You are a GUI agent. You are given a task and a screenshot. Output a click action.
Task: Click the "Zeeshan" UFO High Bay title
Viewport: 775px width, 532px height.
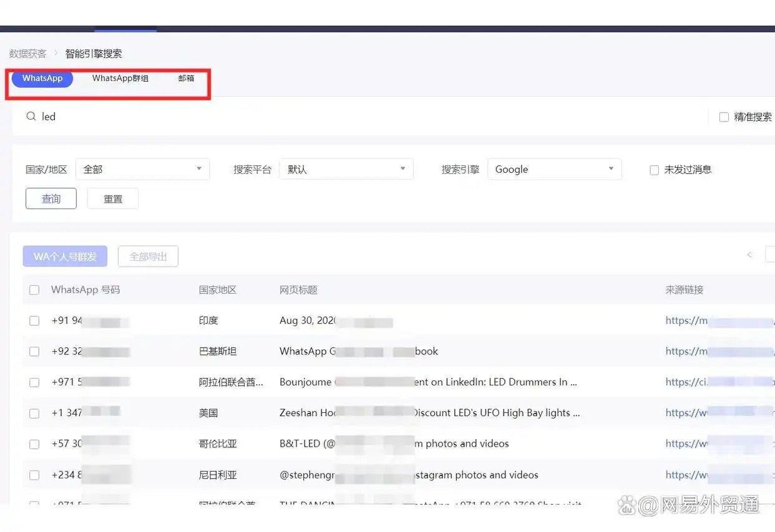430,413
